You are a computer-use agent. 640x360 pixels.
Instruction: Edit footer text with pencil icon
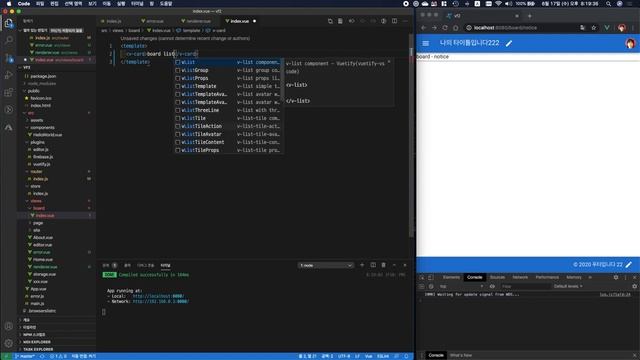tap(629, 264)
